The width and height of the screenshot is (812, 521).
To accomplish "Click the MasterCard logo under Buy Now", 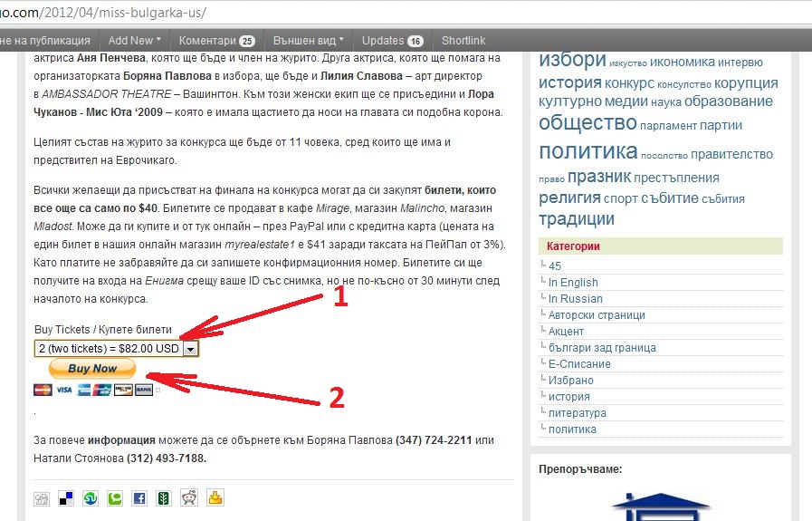I will (x=42, y=390).
